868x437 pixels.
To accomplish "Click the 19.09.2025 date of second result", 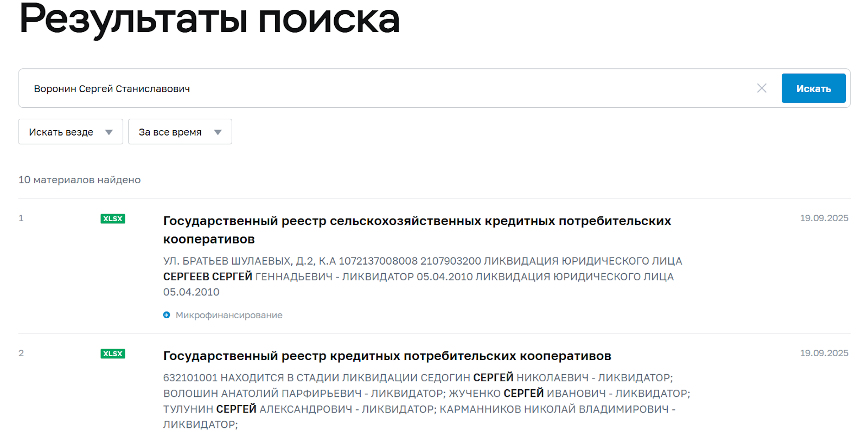I will click(x=824, y=353).
